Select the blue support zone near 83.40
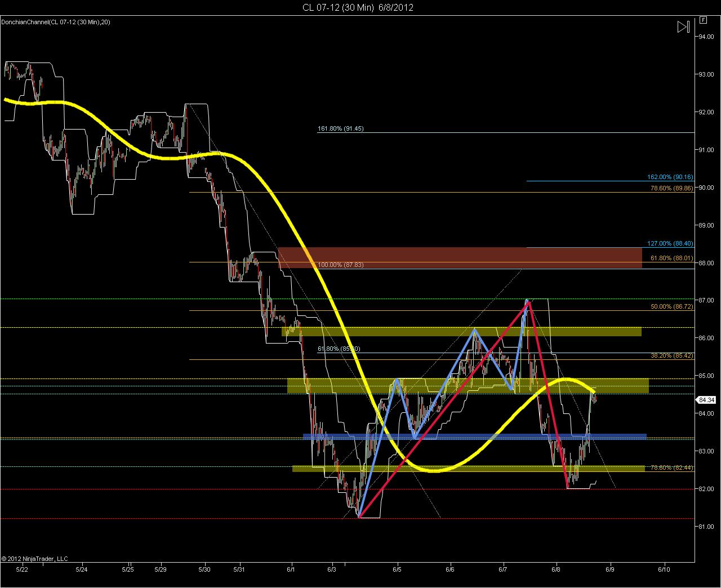This screenshot has height=588, width=721. (474, 436)
